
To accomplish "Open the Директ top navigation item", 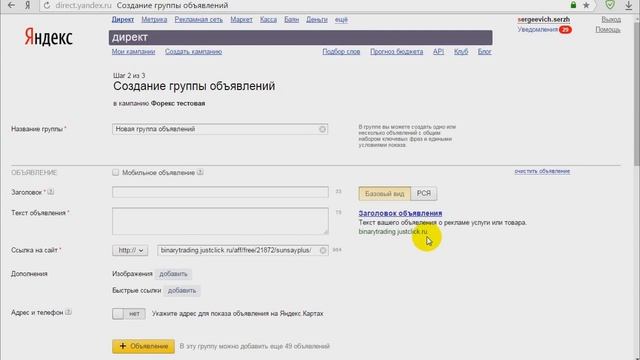I will (122, 20).
